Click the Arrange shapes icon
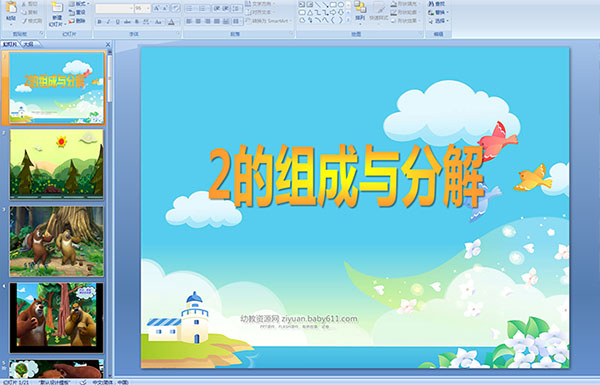 pyautogui.click(x=360, y=11)
